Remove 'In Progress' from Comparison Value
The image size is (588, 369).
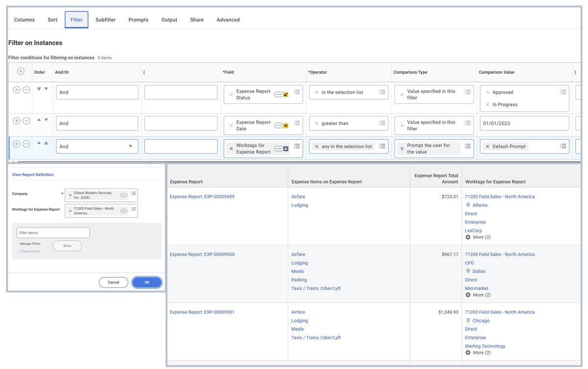click(x=488, y=104)
